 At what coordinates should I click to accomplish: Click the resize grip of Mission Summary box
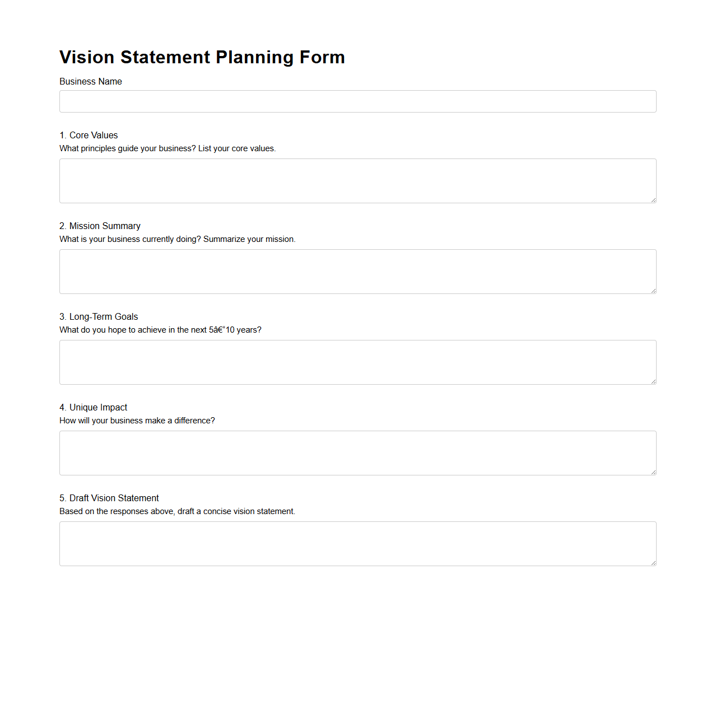(653, 291)
